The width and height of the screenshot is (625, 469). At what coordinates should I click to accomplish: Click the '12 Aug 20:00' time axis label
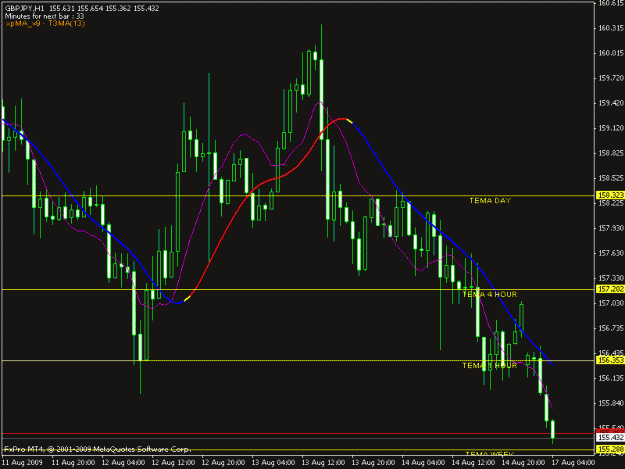coord(223,463)
